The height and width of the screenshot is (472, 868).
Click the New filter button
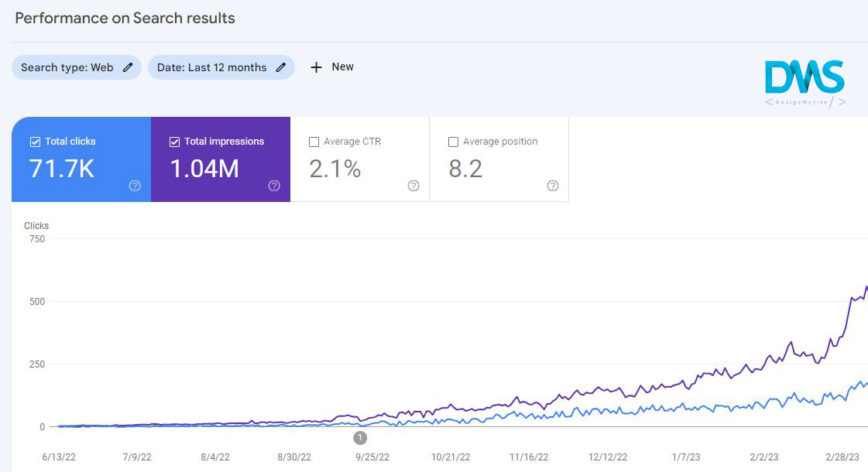pos(332,67)
